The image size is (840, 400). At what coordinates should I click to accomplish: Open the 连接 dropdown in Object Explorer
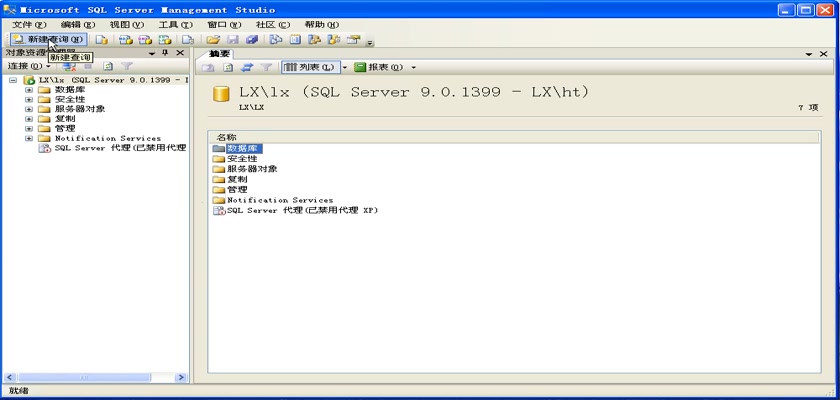[x=29, y=66]
